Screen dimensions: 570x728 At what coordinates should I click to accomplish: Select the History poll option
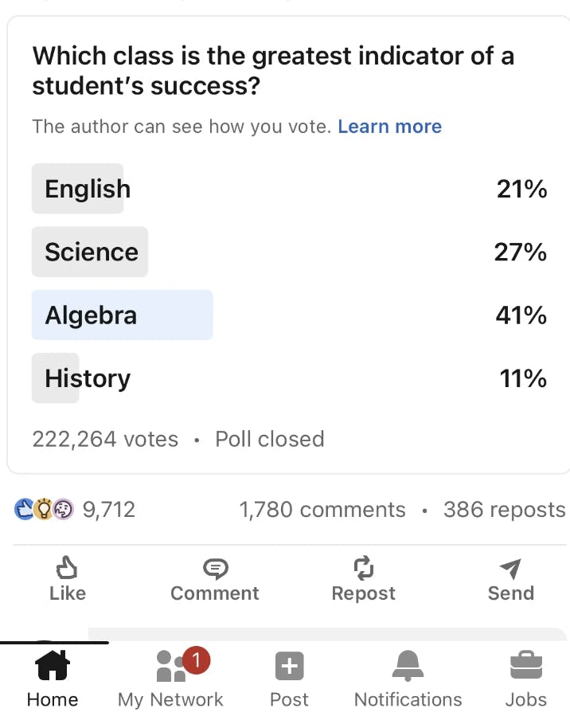(290, 378)
